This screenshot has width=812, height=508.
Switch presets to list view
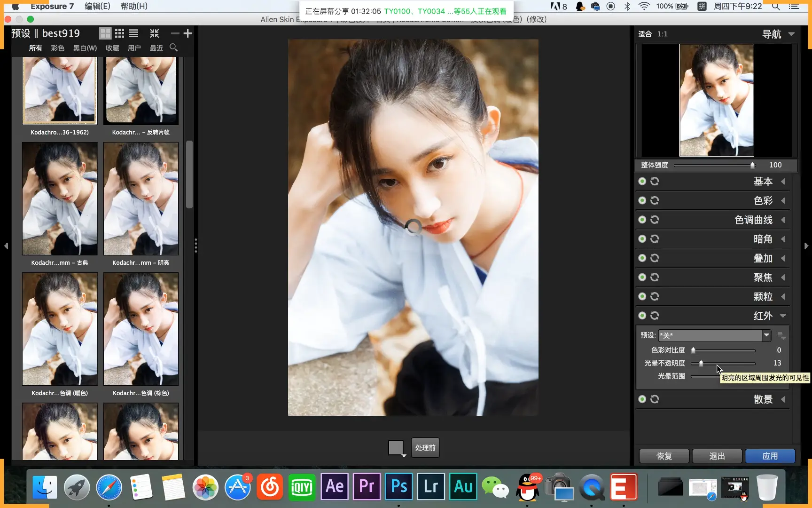coord(134,33)
